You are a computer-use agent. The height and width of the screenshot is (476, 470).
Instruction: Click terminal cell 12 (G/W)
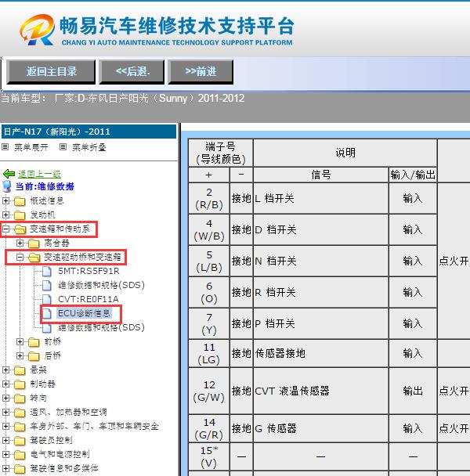[x=209, y=391]
